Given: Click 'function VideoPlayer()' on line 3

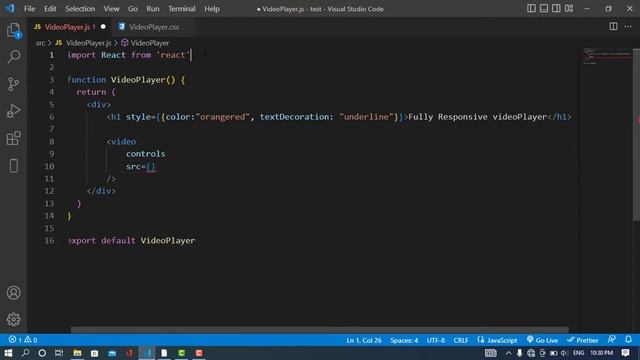Looking at the screenshot, I should (122, 80).
